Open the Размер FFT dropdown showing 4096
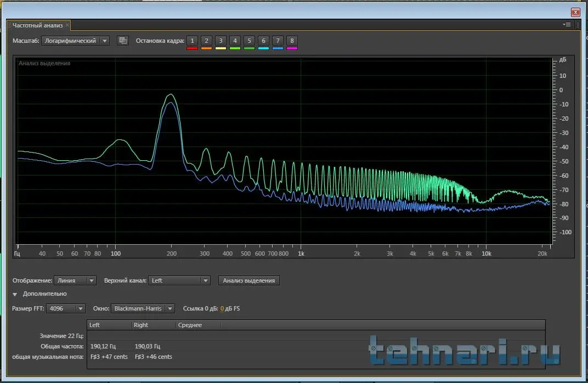The image size is (588, 383). 66,308
